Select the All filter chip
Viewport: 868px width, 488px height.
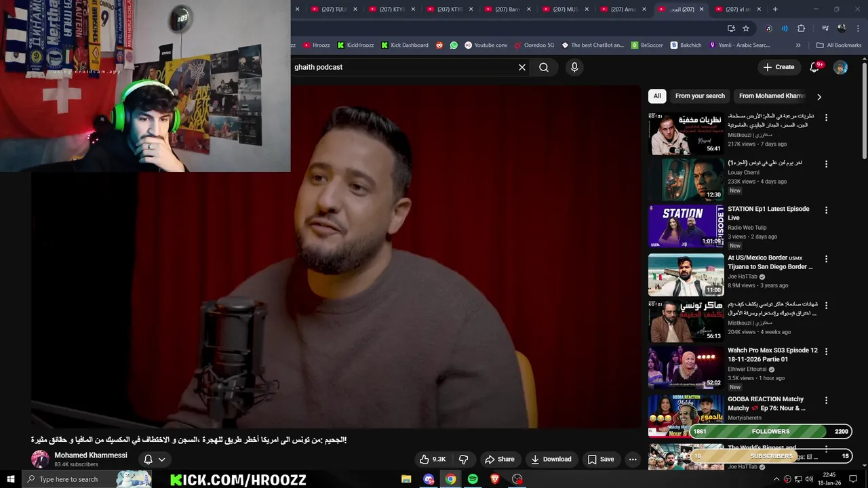point(657,96)
